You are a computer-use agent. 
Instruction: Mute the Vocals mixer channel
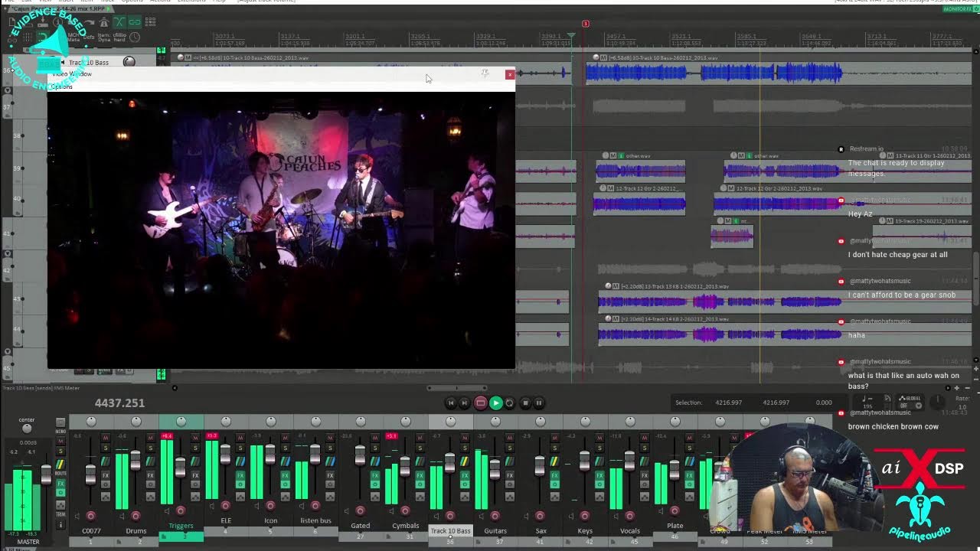[645, 438]
